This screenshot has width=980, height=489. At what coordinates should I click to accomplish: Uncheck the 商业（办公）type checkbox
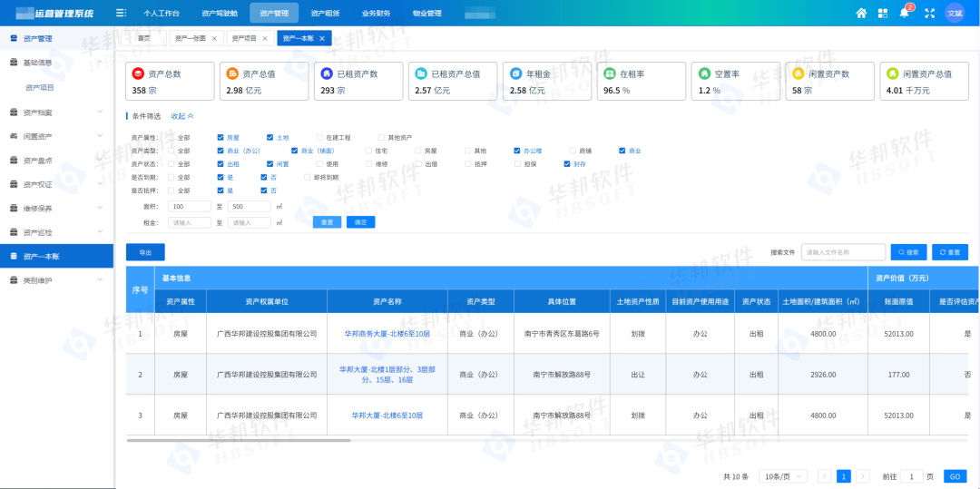pos(220,151)
